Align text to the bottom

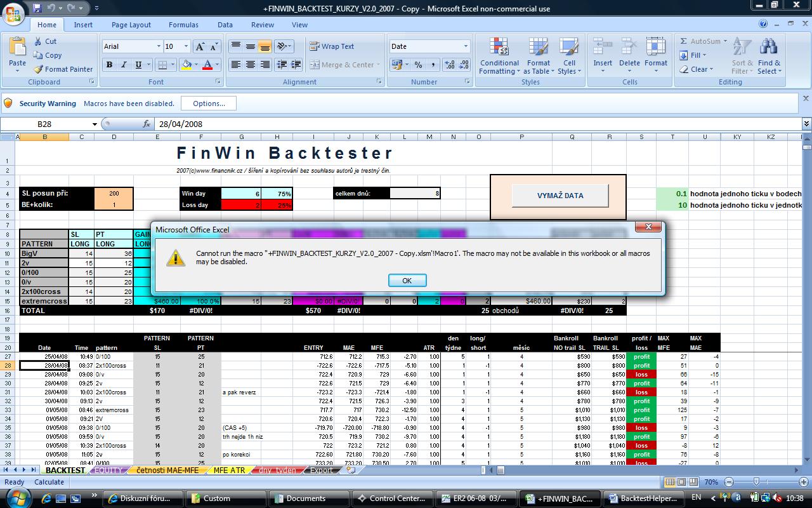265,46
